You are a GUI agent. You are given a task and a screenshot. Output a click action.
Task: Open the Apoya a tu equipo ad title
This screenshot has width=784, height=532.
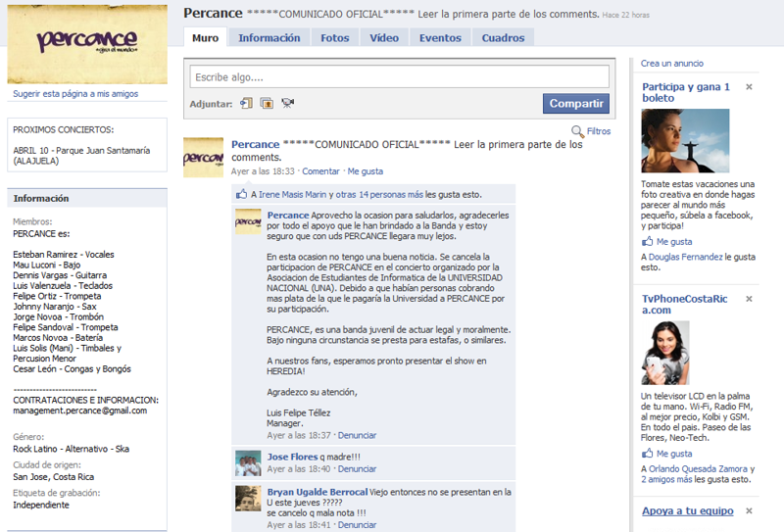(x=688, y=511)
